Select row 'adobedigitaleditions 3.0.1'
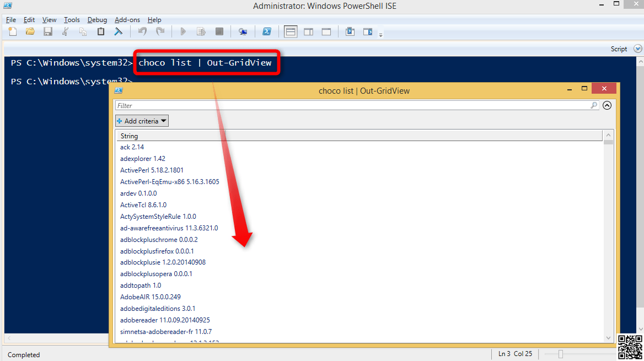Image resolution: width=644 pixels, height=361 pixels. 359,309
